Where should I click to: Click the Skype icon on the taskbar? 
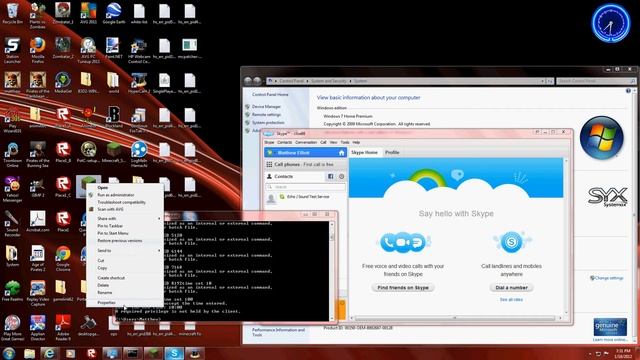[x=174, y=353]
